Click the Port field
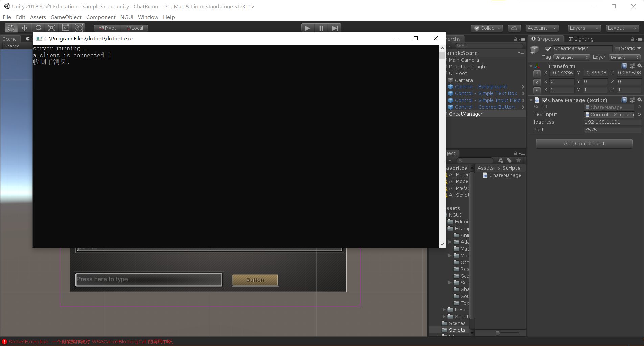 tap(613, 130)
